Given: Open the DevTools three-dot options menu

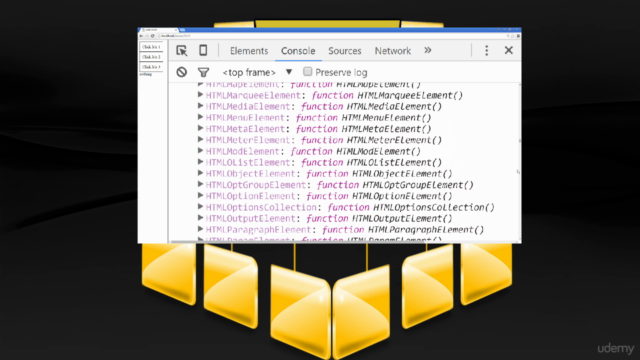Looking at the screenshot, I should point(486,50).
